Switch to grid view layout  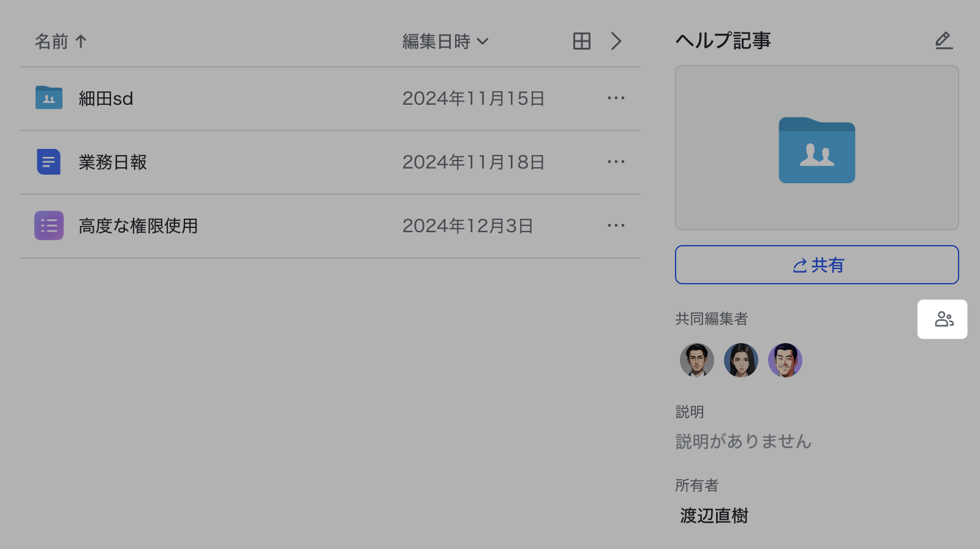[581, 41]
